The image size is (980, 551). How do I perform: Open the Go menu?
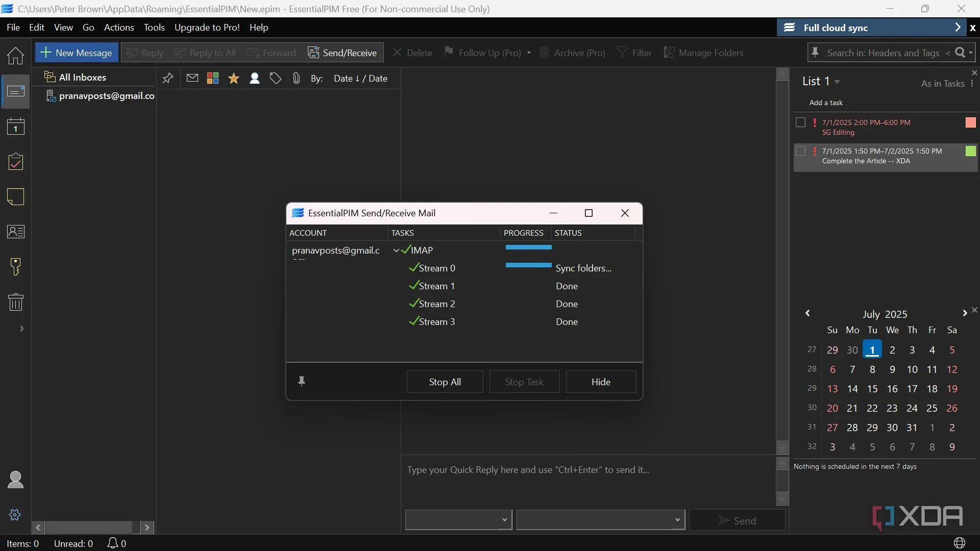pos(88,28)
